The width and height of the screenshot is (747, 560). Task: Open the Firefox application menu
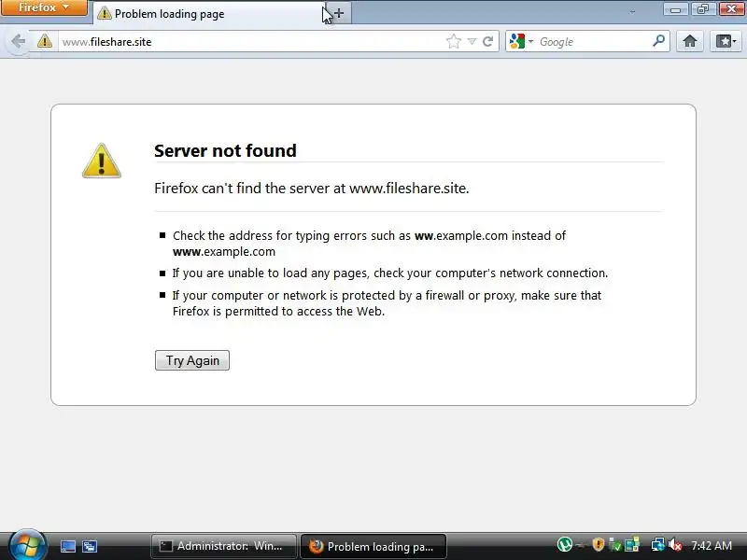(x=44, y=7)
